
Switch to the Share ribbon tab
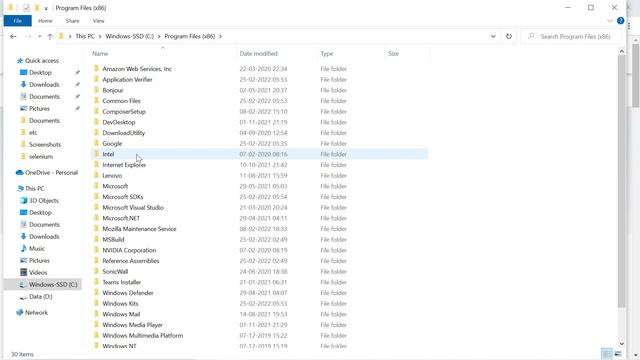pos(72,21)
